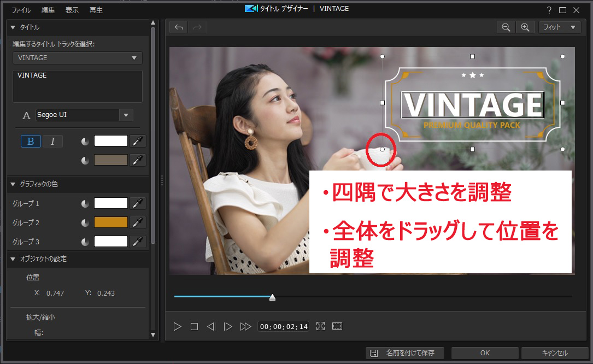Open the 表示 menu
593x364 pixels.
click(72, 10)
